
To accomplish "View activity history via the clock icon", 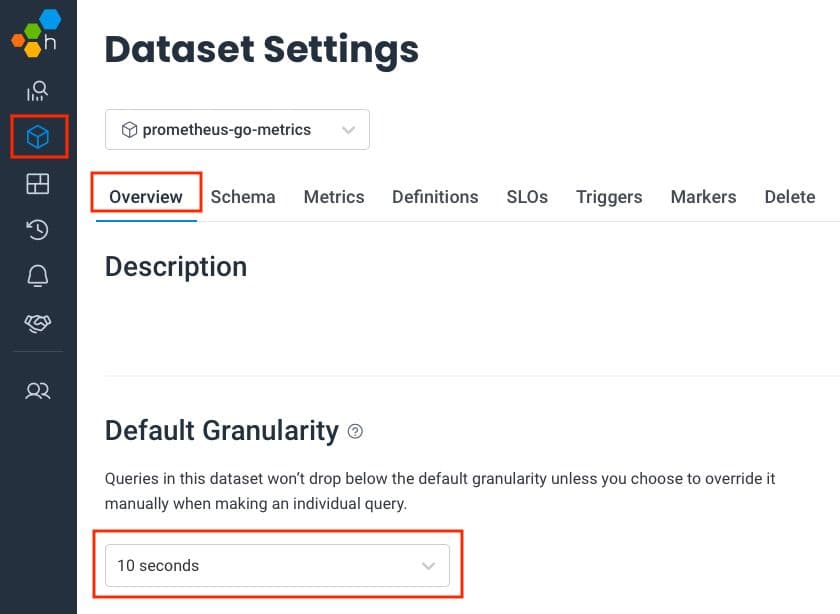I will [x=37, y=230].
